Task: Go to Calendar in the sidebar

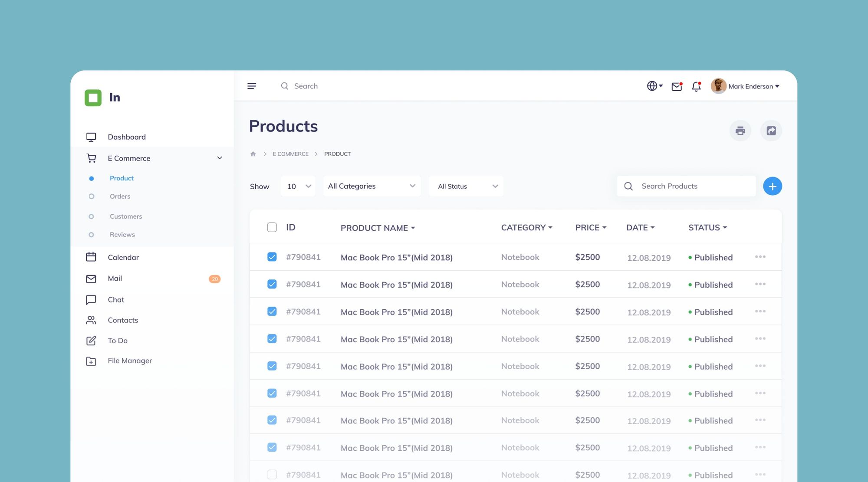Action: coord(123,257)
